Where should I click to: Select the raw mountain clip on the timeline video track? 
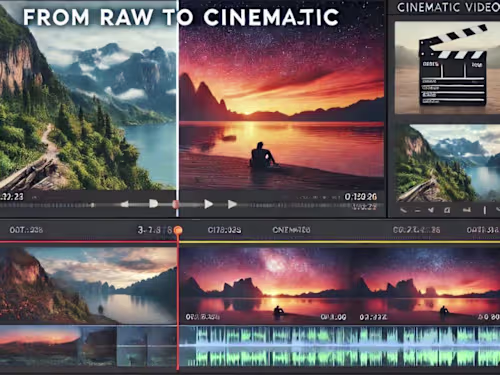88,285
